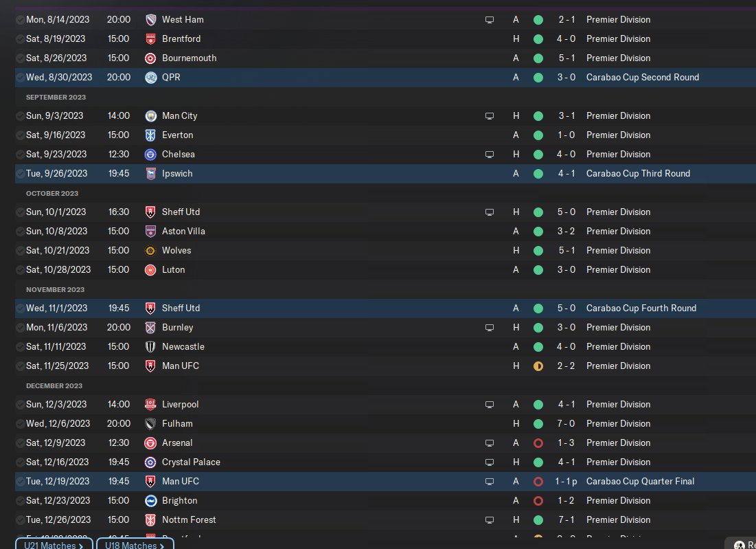
Task: Open the U21 Matches chevron button
Action: [54, 544]
